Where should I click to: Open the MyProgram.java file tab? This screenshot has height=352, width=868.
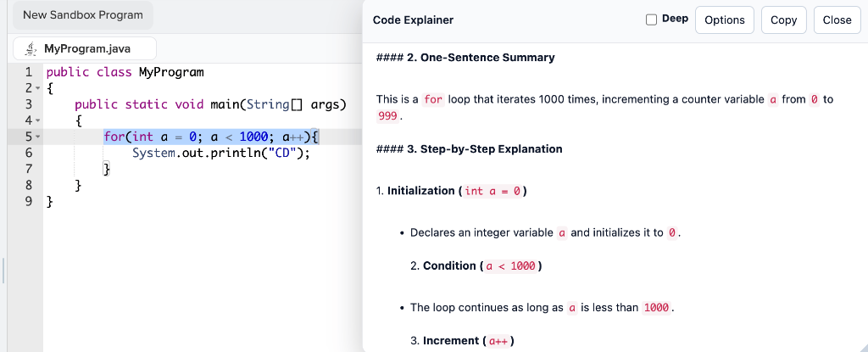coord(85,49)
